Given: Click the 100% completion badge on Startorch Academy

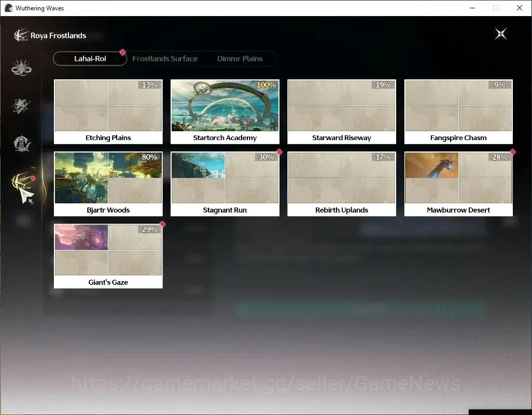Looking at the screenshot, I should (266, 85).
